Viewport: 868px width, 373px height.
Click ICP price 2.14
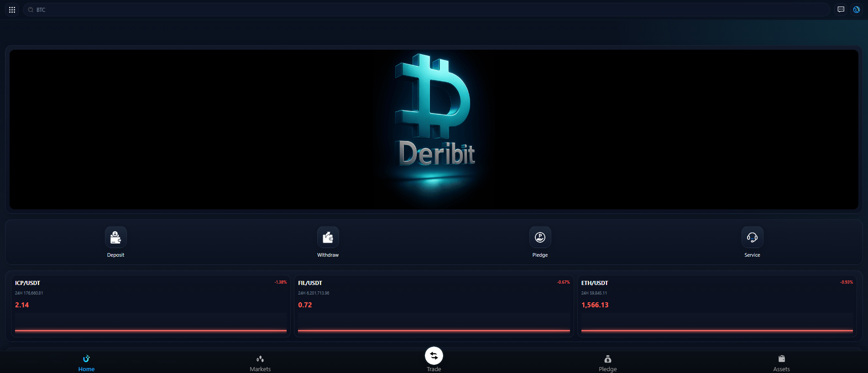click(22, 305)
